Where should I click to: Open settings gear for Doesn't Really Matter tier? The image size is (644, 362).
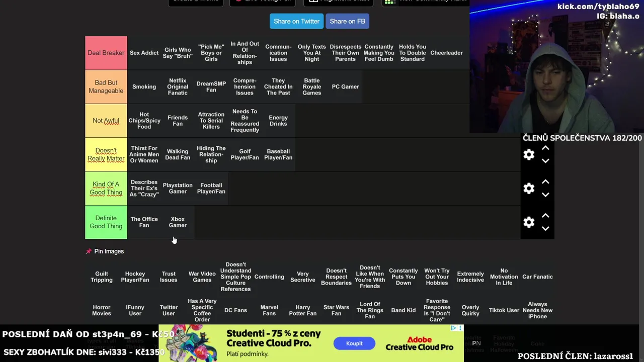(529, 155)
